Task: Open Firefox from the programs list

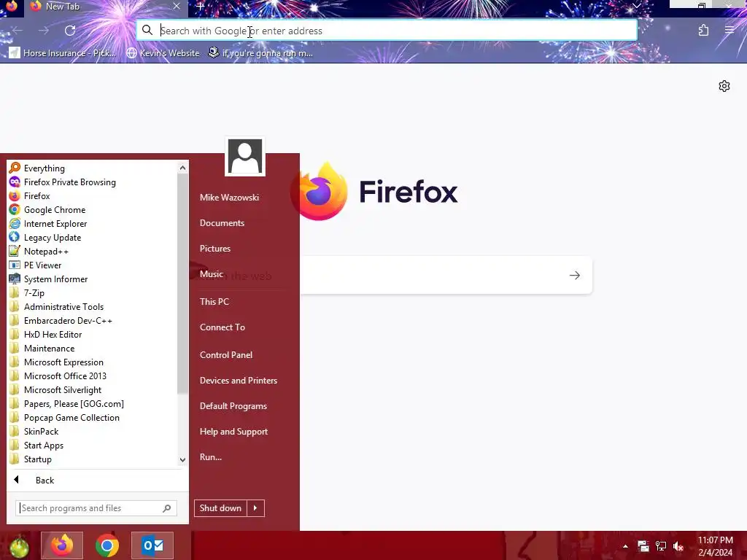Action: (x=36, y=195)
